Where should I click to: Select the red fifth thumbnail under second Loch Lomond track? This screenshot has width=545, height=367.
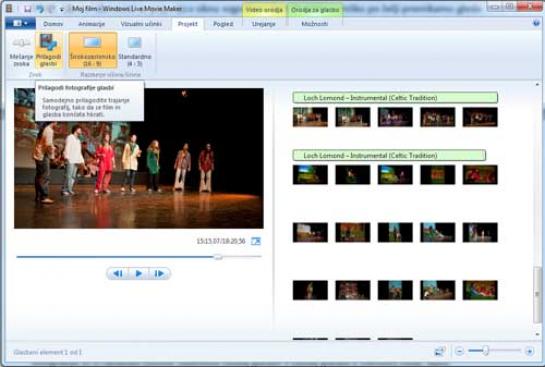[480, 174]
